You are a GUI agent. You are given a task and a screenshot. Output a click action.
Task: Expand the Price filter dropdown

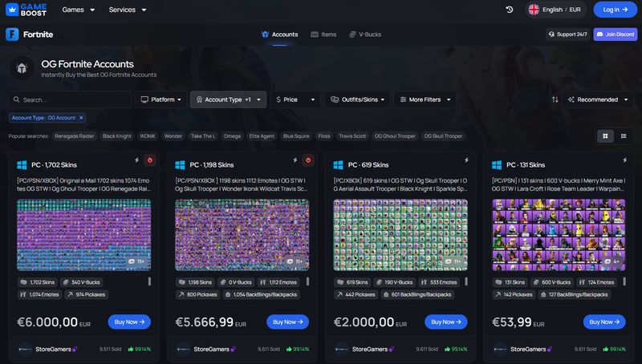295,99
